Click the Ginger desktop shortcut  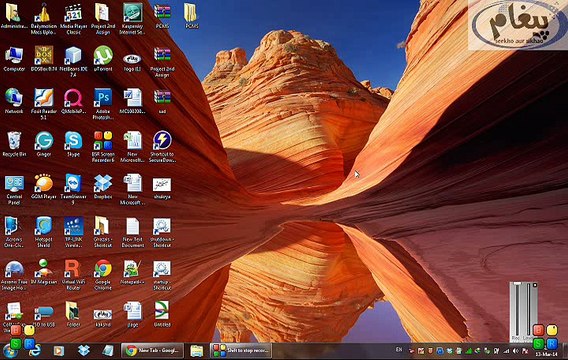tap(44, 143)
